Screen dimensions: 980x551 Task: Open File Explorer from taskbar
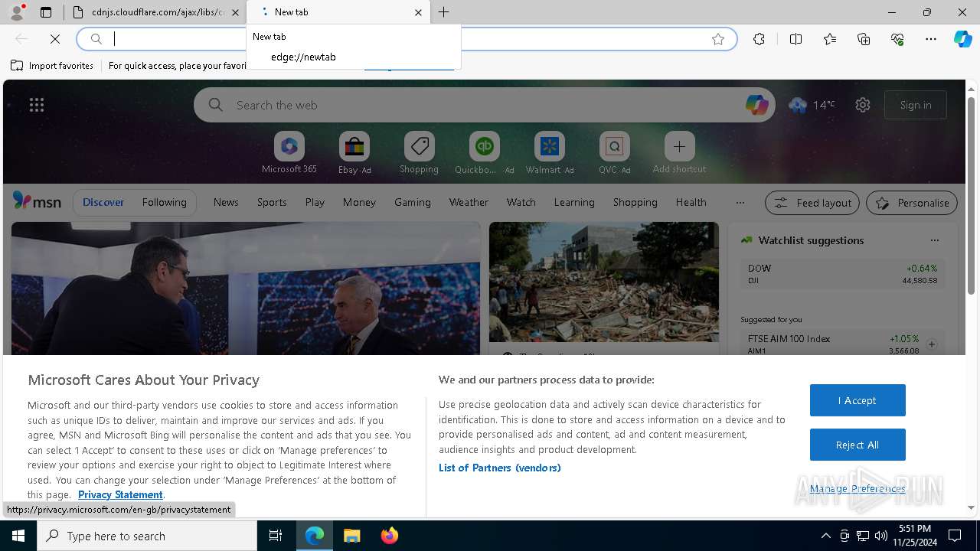tap(351, 536)
